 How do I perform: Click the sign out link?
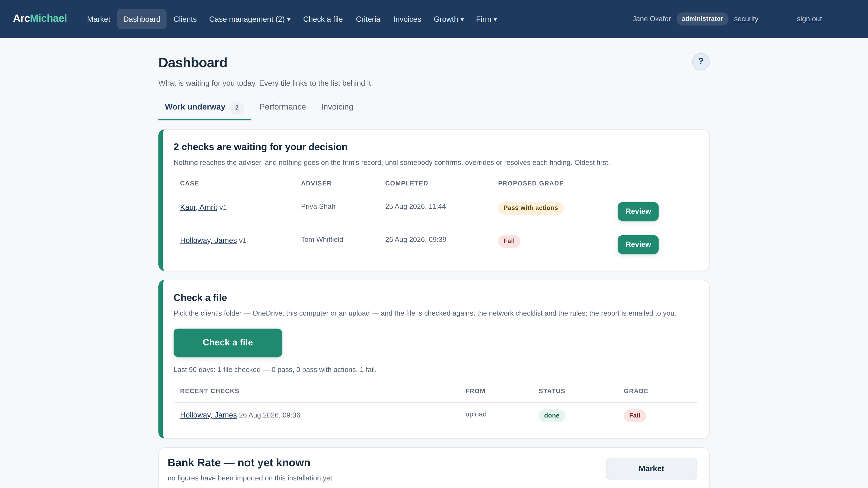(x=809, y=19)
